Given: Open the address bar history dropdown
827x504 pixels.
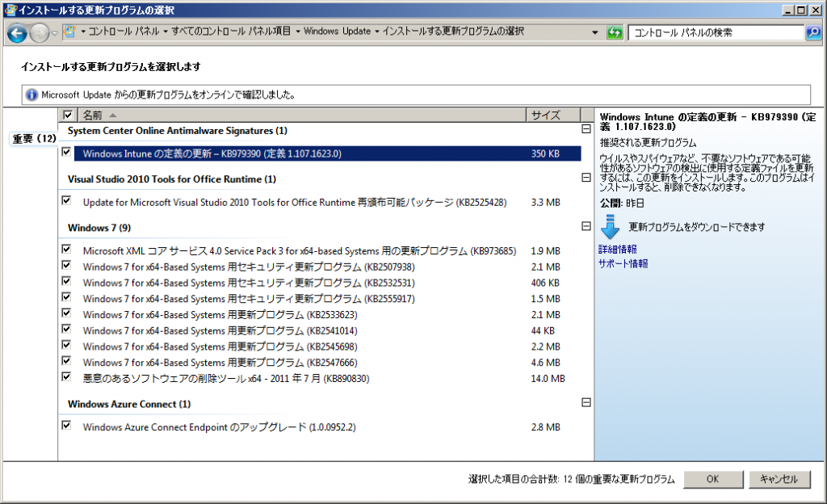Looking at the screenshot, I should (595, 32).
